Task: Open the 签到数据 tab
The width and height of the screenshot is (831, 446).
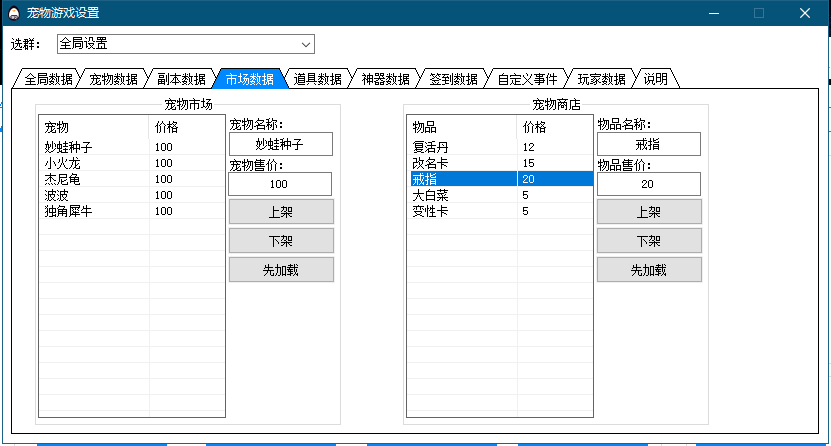Action: (453, 79)
